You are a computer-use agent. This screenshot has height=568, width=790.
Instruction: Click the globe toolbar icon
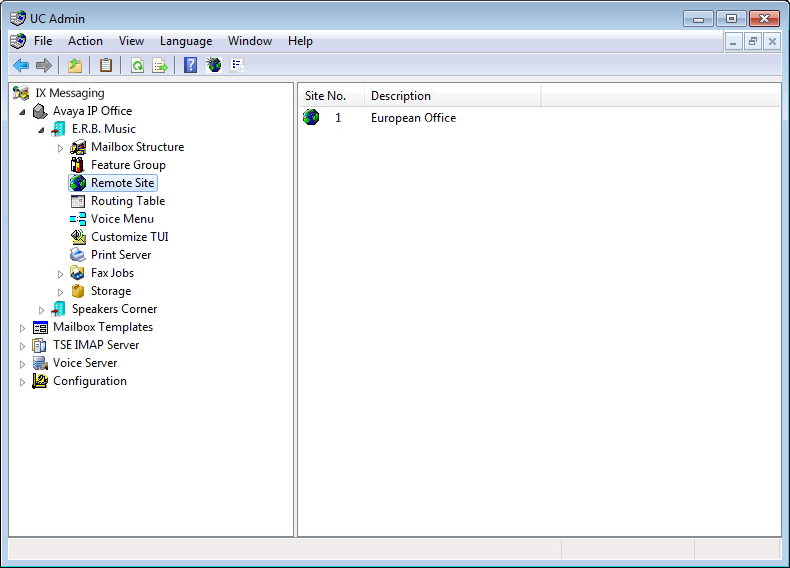click(214, 65)
